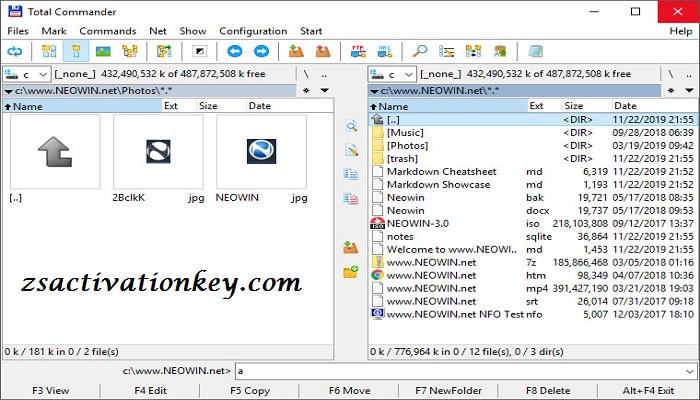Open the command line history dropdown
Viewport: 700px width, 400px height.
click(690, 371)
